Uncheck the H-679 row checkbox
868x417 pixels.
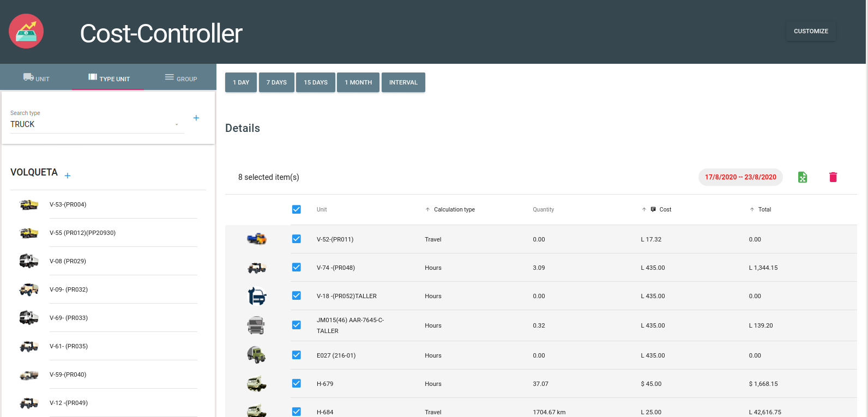click(x=297, y=383)
